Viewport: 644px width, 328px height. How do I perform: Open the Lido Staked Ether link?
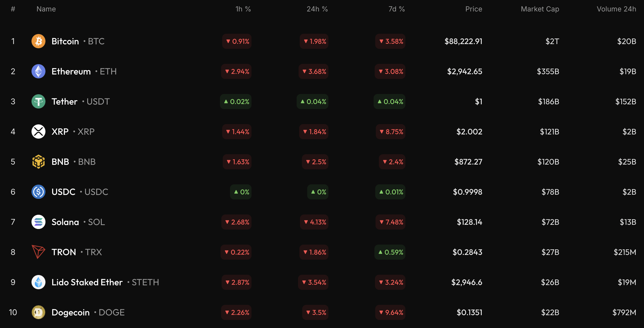(x=87, y=282)
